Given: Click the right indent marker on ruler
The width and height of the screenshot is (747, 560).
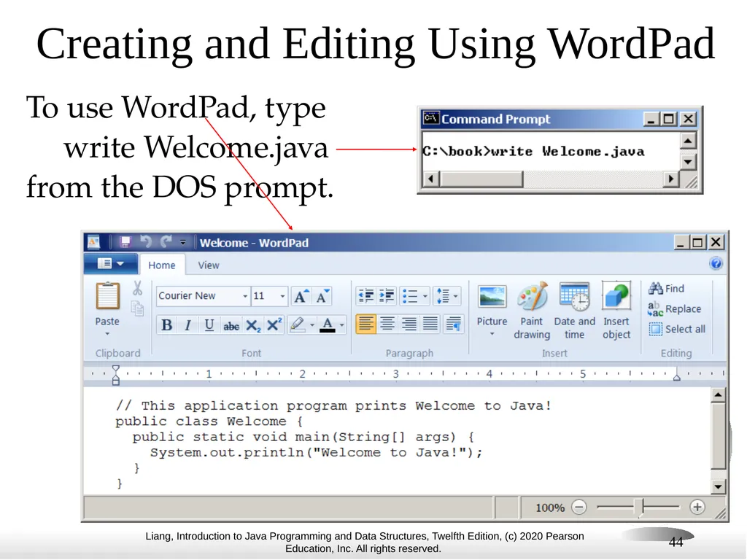Looking at the screenshot, I should pos(676,377).
